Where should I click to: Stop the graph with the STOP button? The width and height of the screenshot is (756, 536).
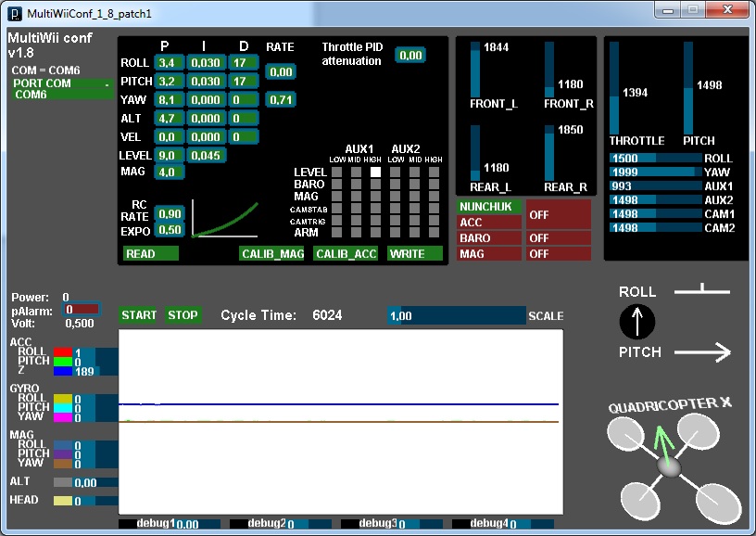coord(183,315)
